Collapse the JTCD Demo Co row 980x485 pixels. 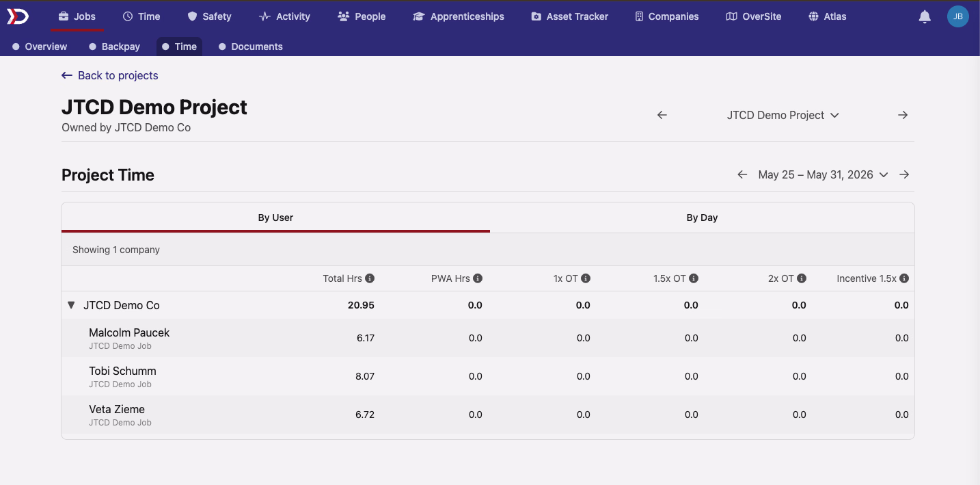pyautogui.click(x=71, y=305)
